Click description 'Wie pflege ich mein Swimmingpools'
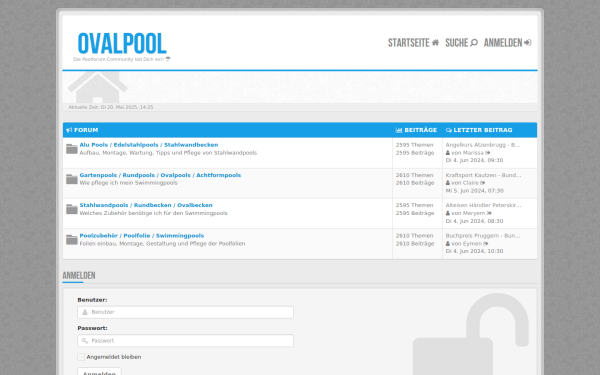Viewport: 600px width, 375px height. (129, 183)
